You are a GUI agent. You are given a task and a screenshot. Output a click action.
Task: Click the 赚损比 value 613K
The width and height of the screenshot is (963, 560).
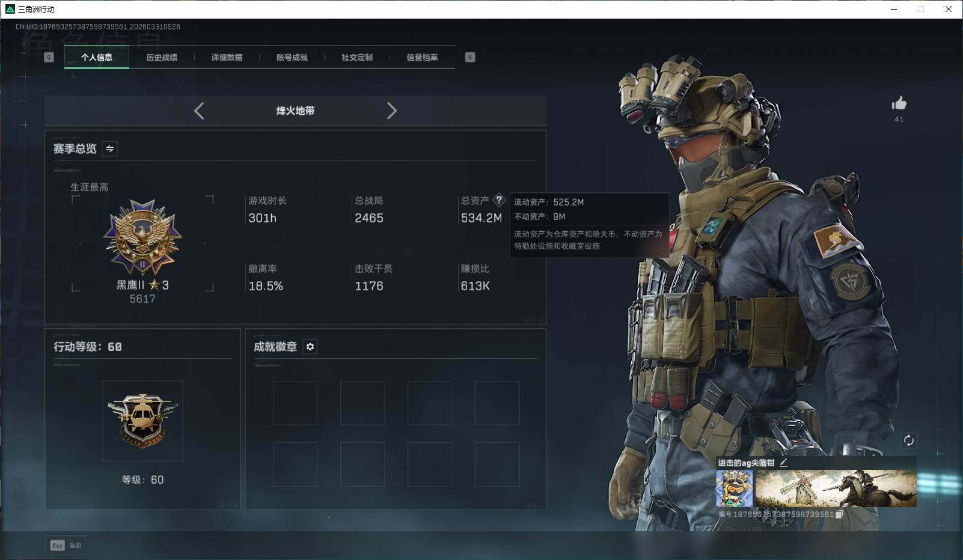click(x=475, y=286)
